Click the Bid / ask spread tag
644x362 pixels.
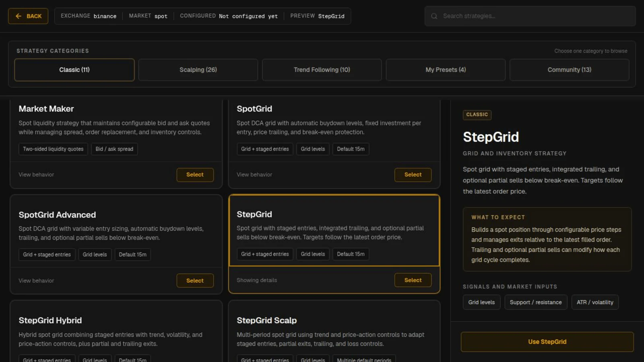tap(114, 149)
